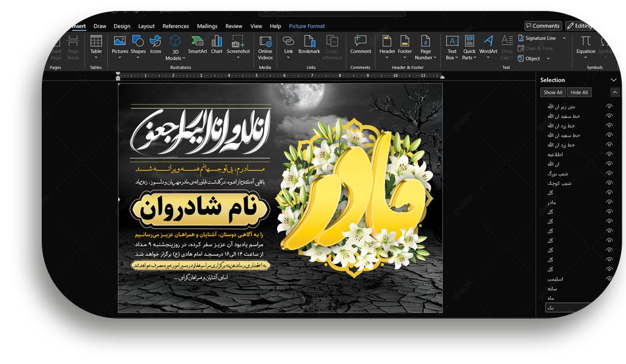Open the References tab

(x=176, y=26)
